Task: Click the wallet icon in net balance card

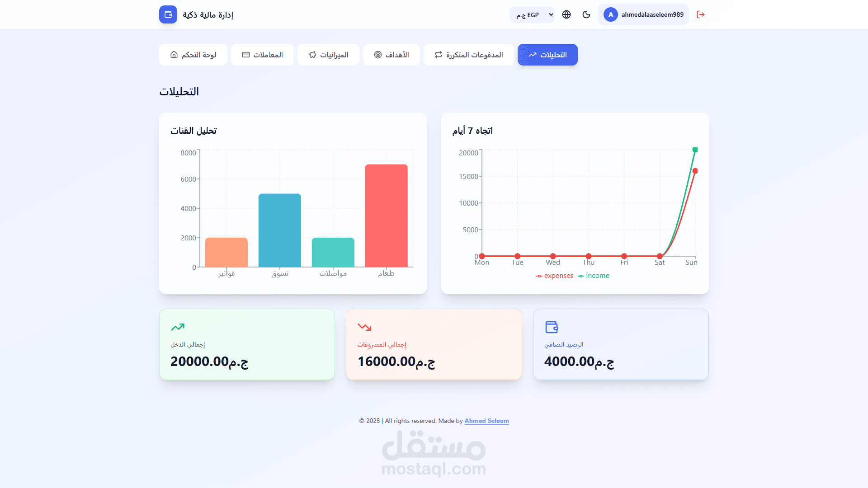Action: click(552, 327)
